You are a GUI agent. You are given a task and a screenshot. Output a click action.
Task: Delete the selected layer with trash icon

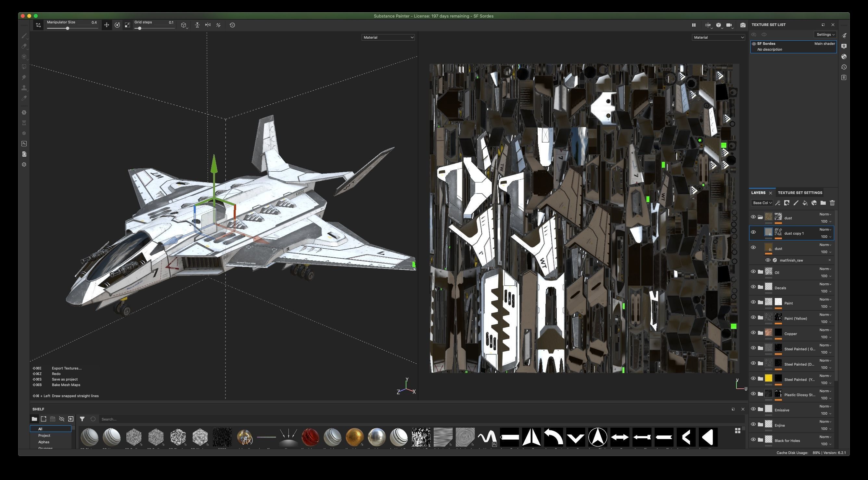tap(832, 203)
